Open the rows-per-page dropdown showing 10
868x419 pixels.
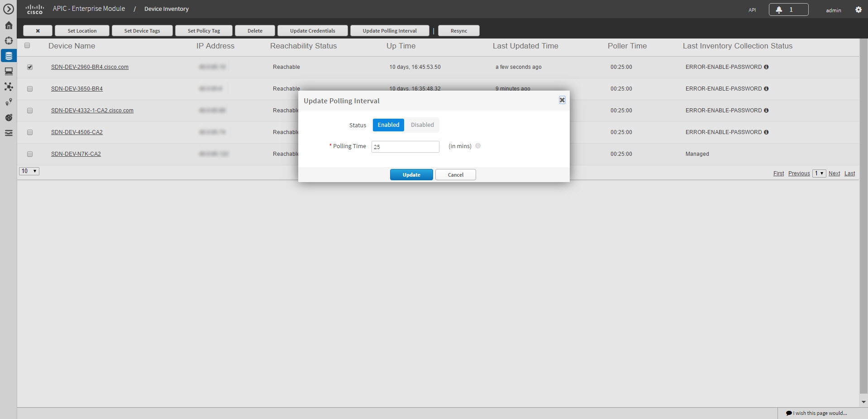29,171
